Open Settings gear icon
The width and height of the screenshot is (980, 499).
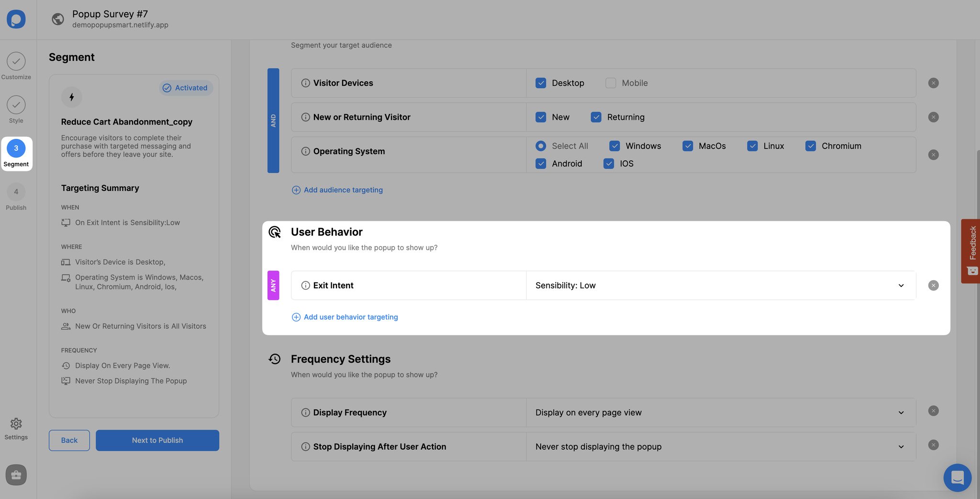[16, 424]
